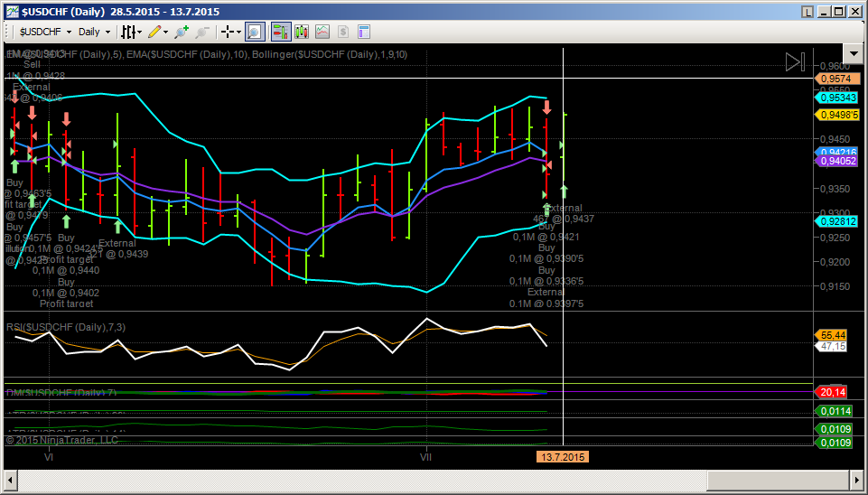Viewport: 868px width, 495px height.
Task: Click the 0,9574 orange price marker
Action: [837, 79]
